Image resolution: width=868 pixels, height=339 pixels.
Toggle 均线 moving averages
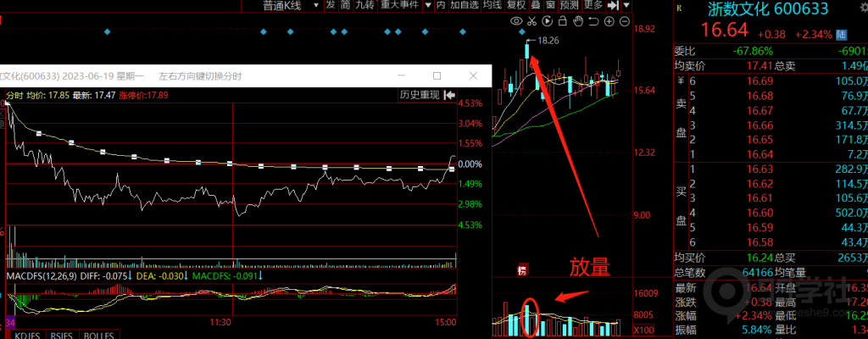(x=492, y=5)
